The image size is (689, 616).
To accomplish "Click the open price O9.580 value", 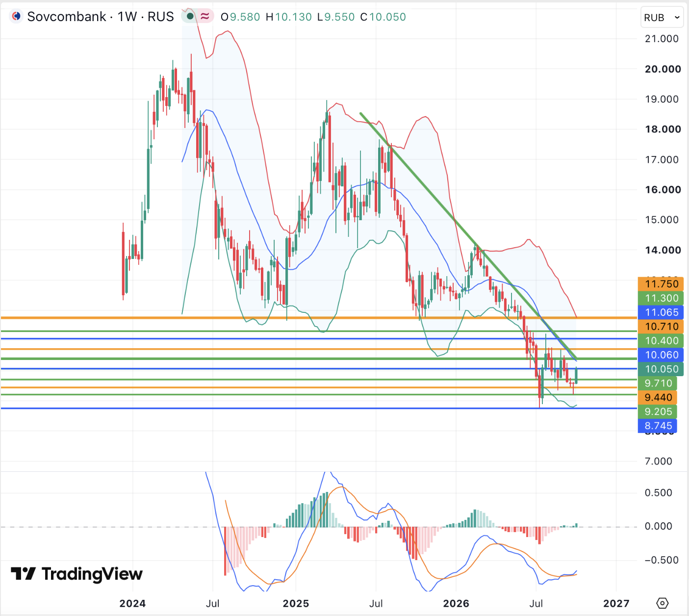I will [240, 17].
